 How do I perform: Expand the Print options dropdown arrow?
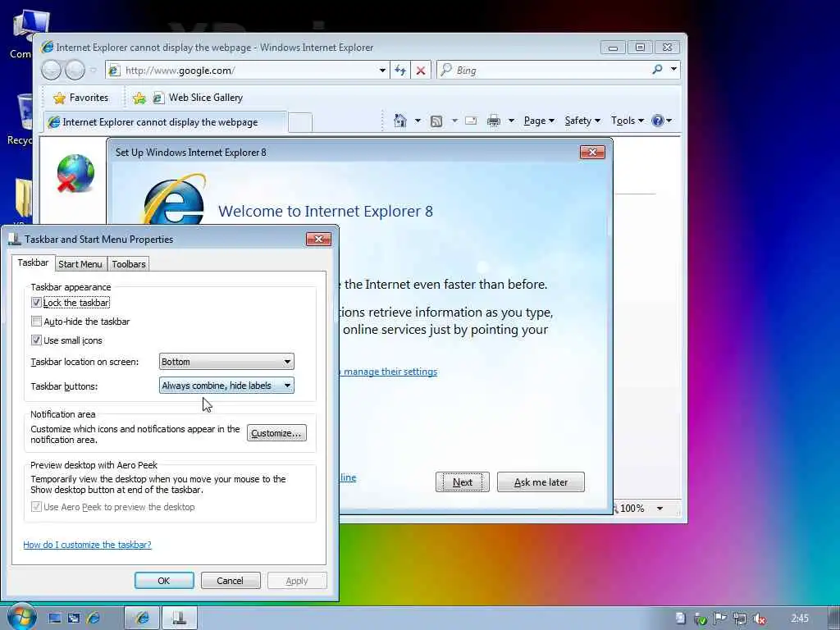click(511, 121)
